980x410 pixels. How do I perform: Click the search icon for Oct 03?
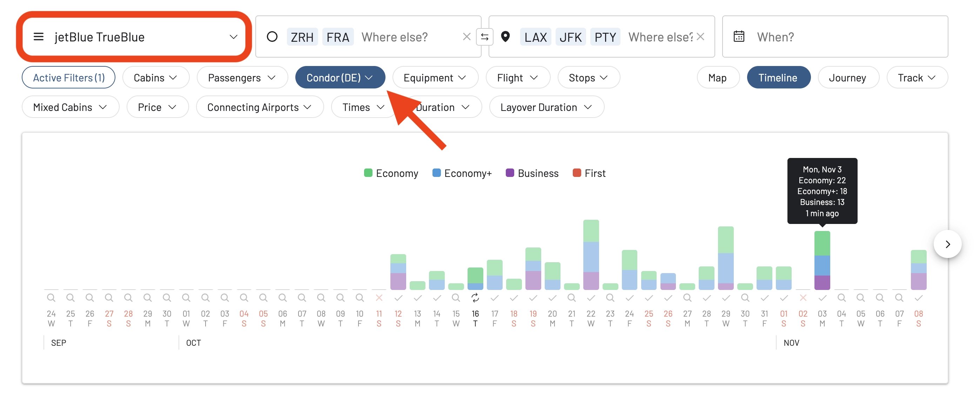(224, 298)
